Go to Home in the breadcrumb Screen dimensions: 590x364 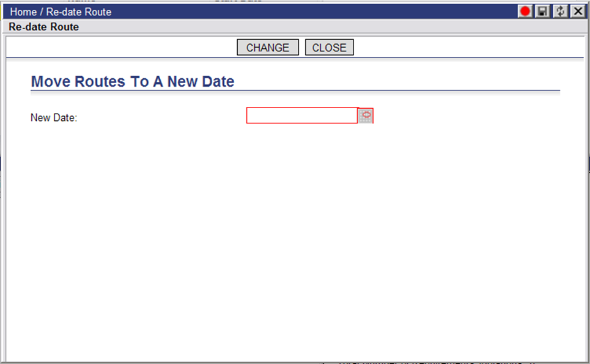coord(23,12)
